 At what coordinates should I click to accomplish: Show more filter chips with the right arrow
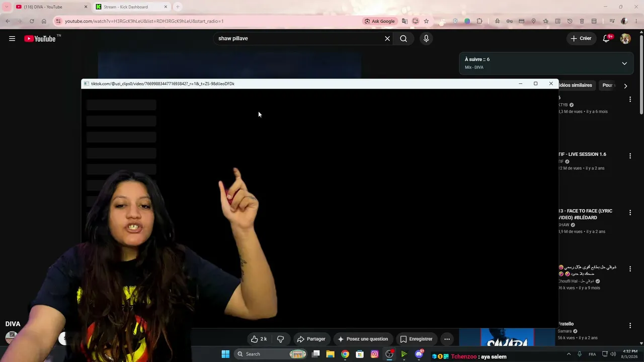coord(625,86)
